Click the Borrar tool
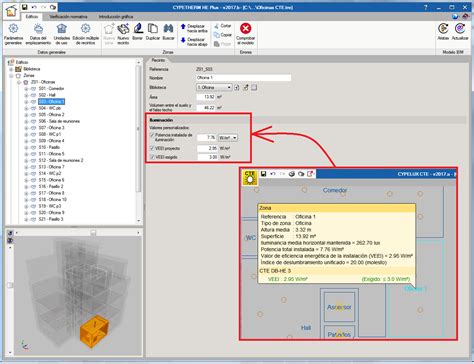This screenshot has height=364, width=474. pyautogui.click(x=137, y=32)
